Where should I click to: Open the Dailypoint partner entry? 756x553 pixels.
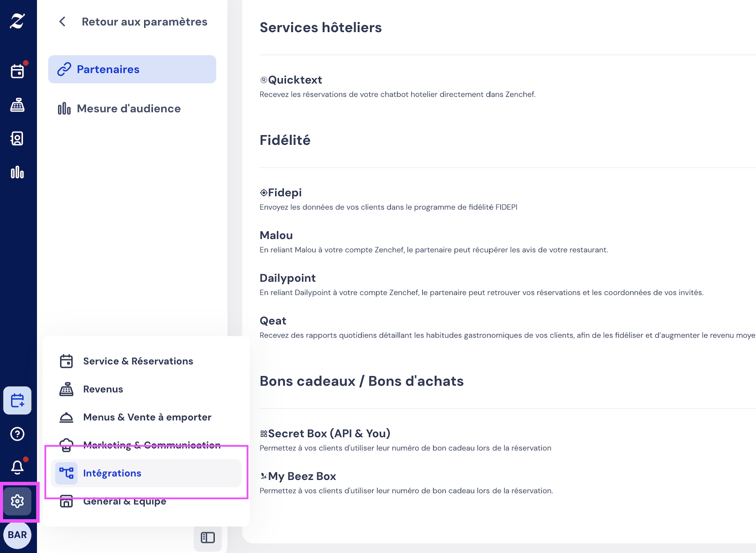[x=287, y=278]
